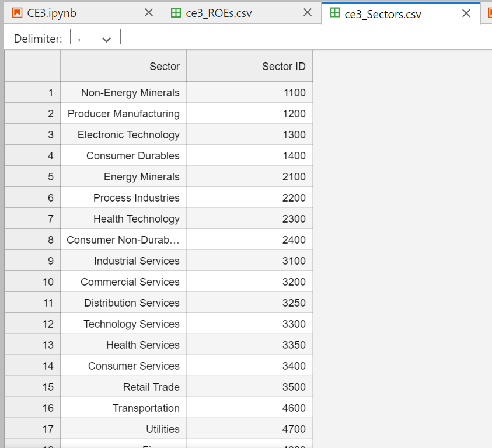The image size is (492, 448).
Task: Click row number 5 in the table
Action: tap(32, 176)
